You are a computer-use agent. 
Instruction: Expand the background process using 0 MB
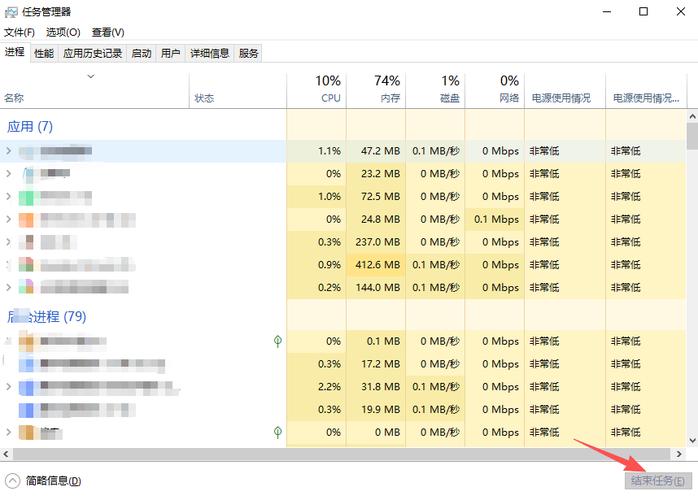[x=8, y=432]
